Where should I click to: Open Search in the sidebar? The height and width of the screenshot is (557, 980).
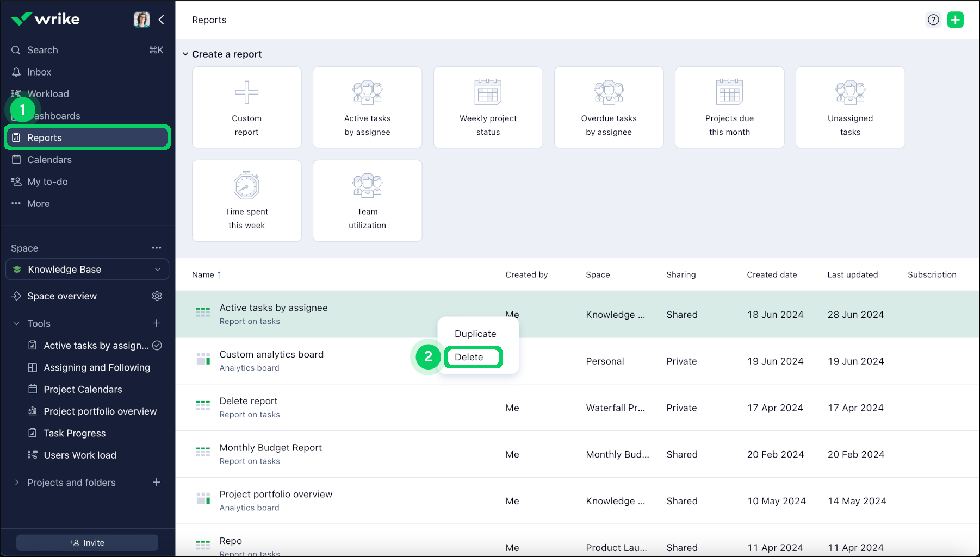tap(42, 50)
